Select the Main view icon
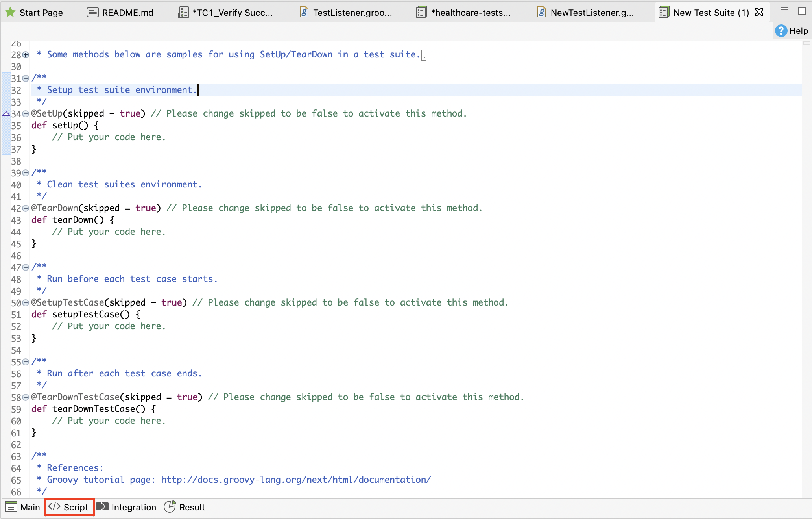Screen dimensions: 812x519 coord(11,507)
